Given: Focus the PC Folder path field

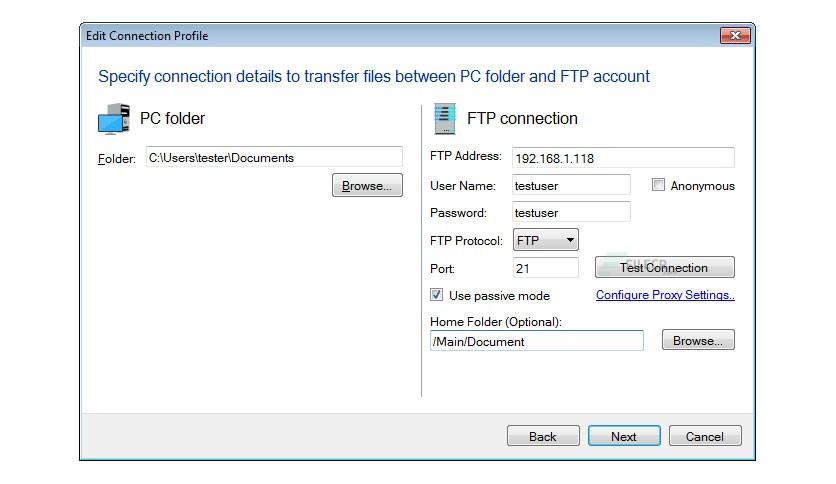Looking at the screenshot, I should click(274, 158).
